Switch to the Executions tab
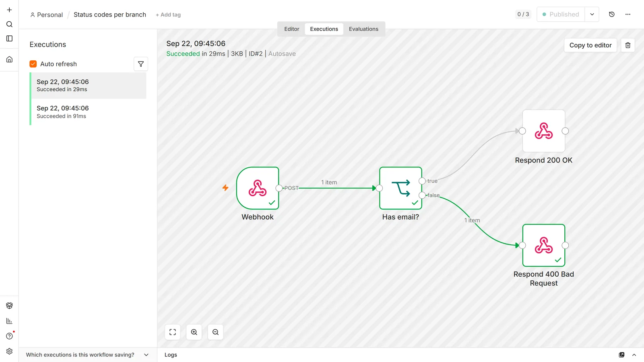This screenshot has height=362, width=644. click(x=324, y=29)
